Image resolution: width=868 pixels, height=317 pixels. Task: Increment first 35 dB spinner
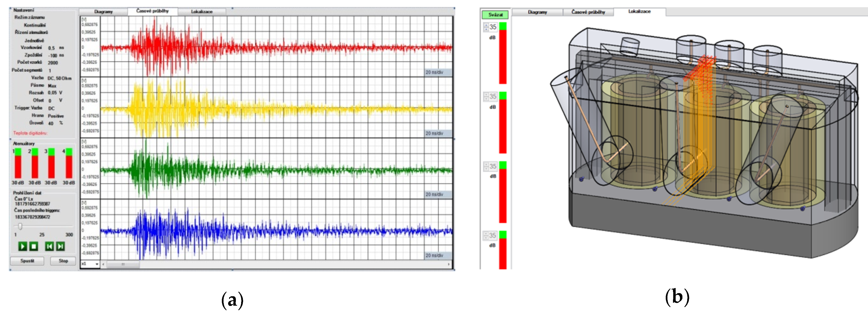click(486, 25)
